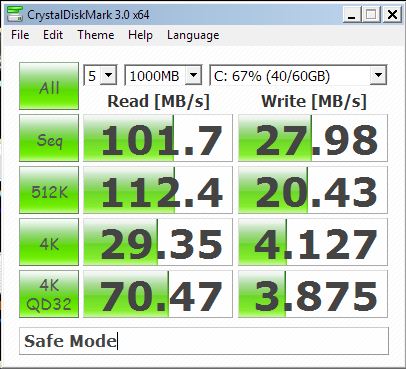Screen dimensions: 406x369
Task: Run all benchmarks with All button
Action: (x=49, y=86)
